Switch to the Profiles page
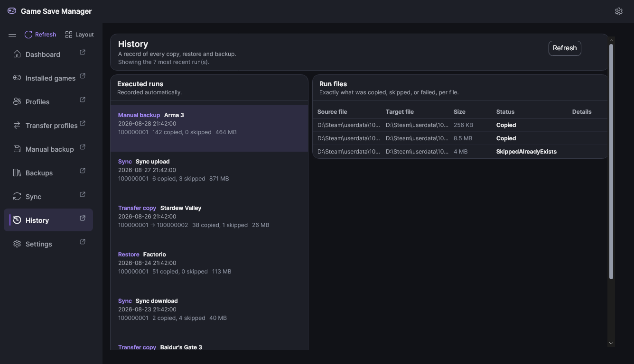The width and height of the screenshot is (634, 364). tap(48, 101)
